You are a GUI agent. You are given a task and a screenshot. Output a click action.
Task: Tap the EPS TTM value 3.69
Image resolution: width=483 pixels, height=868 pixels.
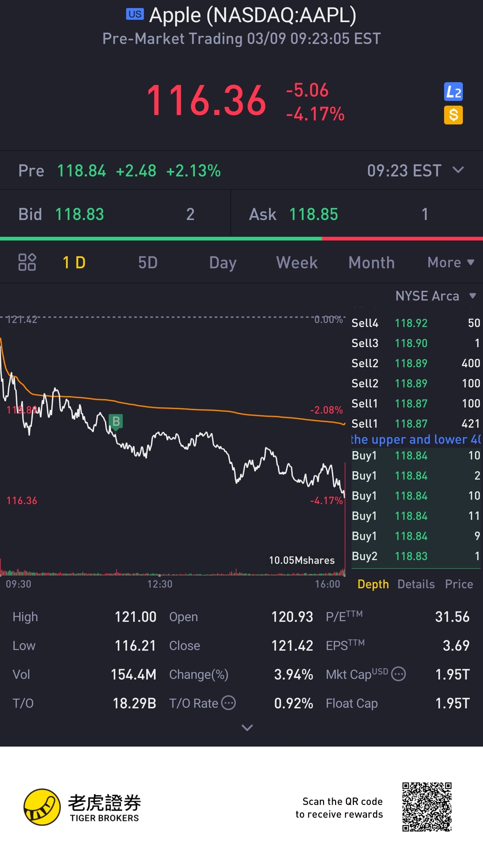[x=456, y=646]
